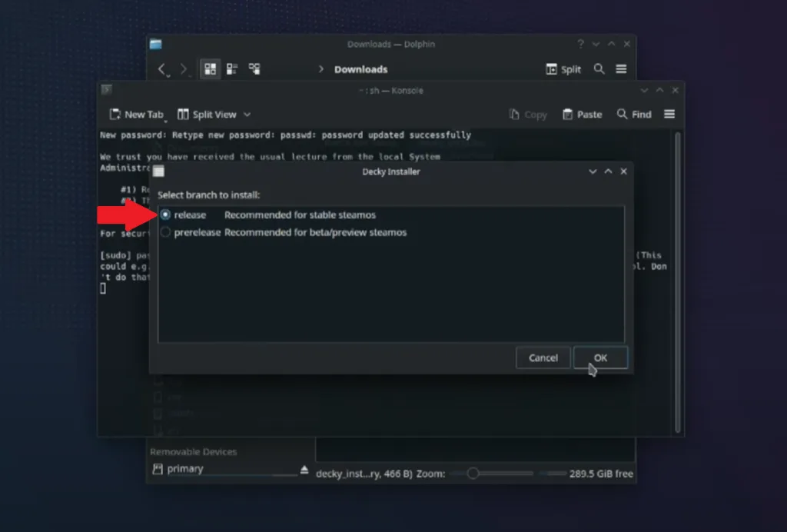The height and width of the screenshot is (532, 787).
Task: Switch Dolphin to compact view mode
Action: point(232,68)
